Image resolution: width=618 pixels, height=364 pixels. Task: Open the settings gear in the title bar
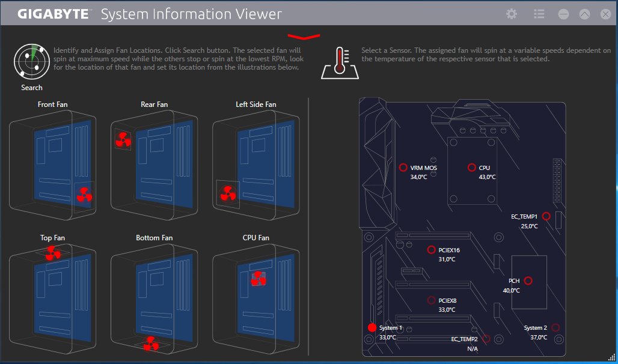510,13
